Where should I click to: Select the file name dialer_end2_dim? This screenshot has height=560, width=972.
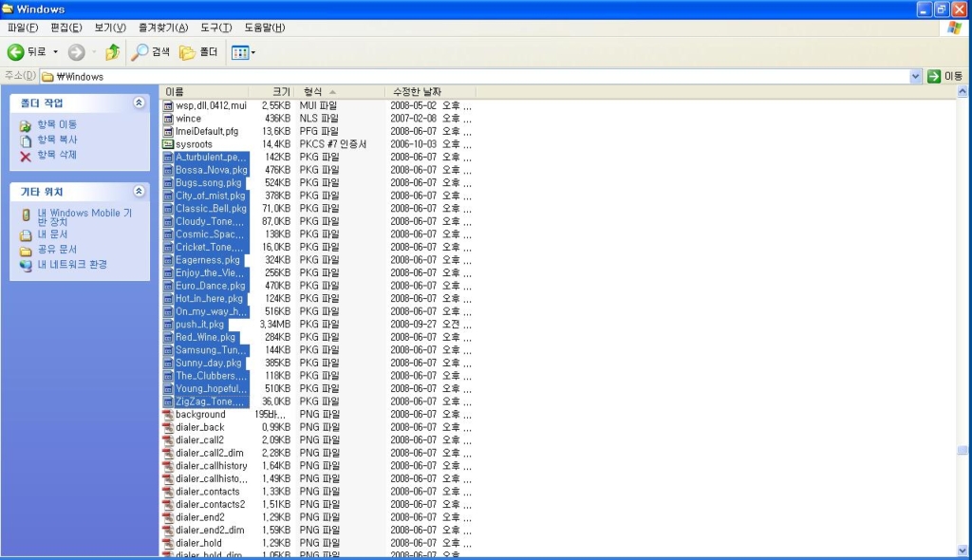[210, 531]
